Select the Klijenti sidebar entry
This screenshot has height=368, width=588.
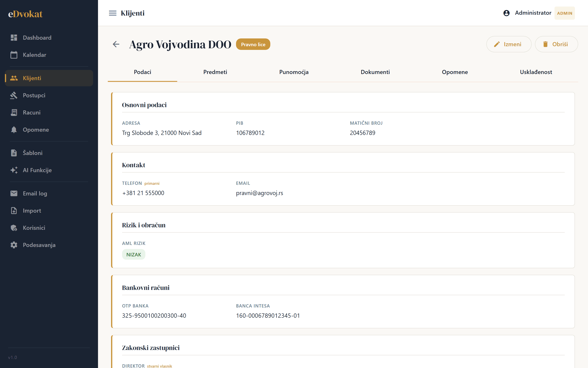(x=49, y=78)
